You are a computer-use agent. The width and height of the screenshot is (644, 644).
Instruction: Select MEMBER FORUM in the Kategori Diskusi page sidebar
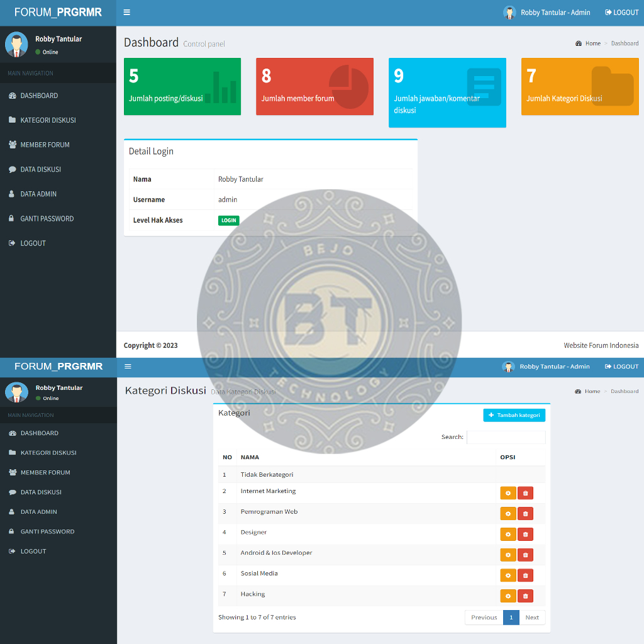(x=45, y=472)
